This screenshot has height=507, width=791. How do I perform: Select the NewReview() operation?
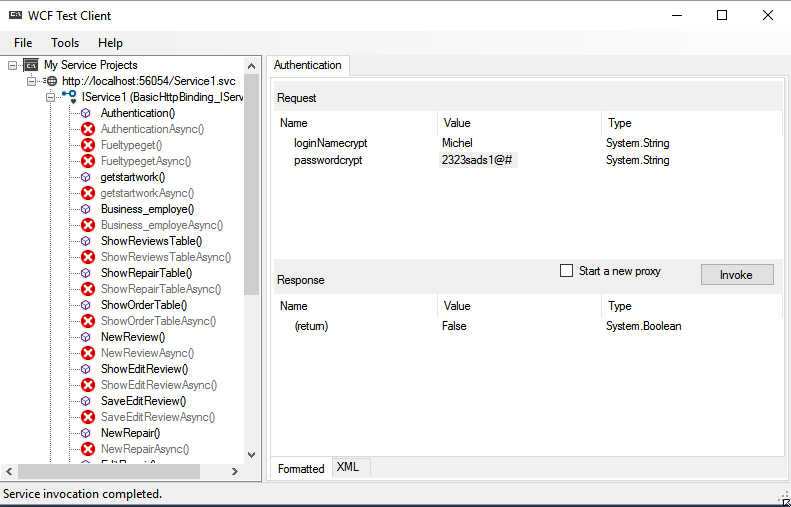[133, 337]
